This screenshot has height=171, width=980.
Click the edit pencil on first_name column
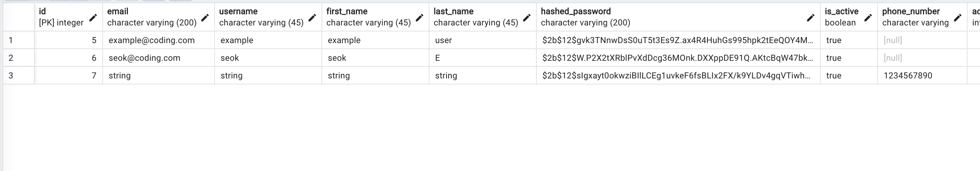419,17
